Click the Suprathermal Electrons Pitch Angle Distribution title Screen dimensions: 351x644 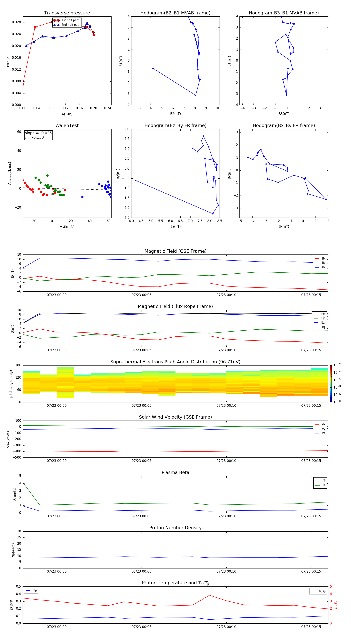(175, 362)
